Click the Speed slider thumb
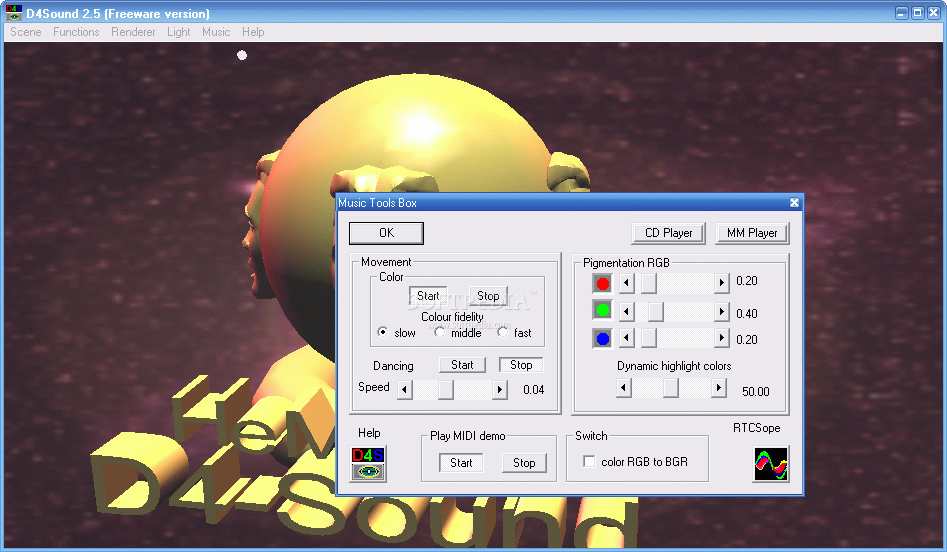 pos(446,390)
